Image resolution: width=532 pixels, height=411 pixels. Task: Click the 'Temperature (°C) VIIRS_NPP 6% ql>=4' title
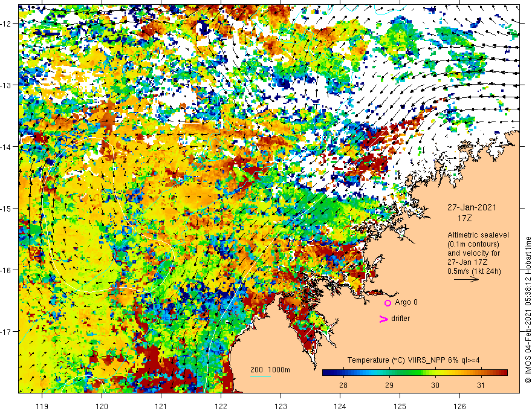click(414, 360)
